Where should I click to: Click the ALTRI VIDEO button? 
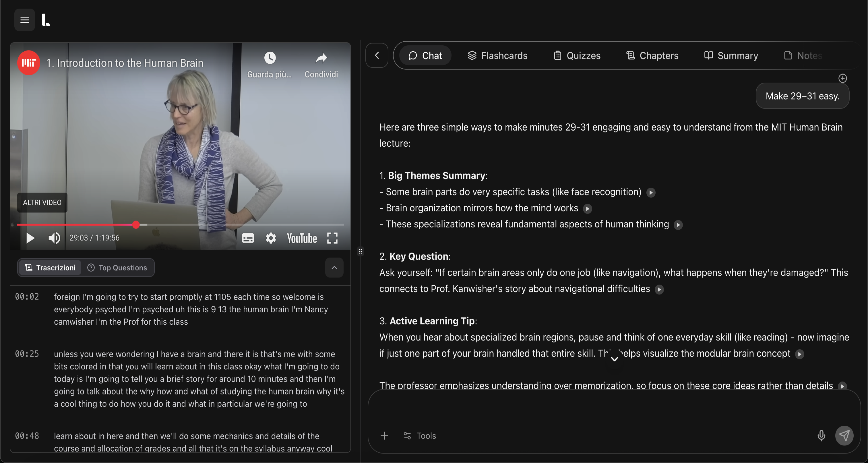pos(42,203)
